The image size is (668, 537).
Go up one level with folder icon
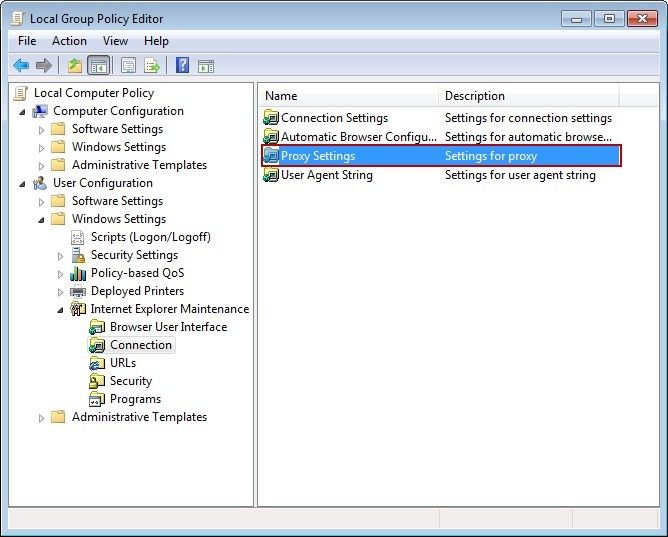[x=75, y=66]
